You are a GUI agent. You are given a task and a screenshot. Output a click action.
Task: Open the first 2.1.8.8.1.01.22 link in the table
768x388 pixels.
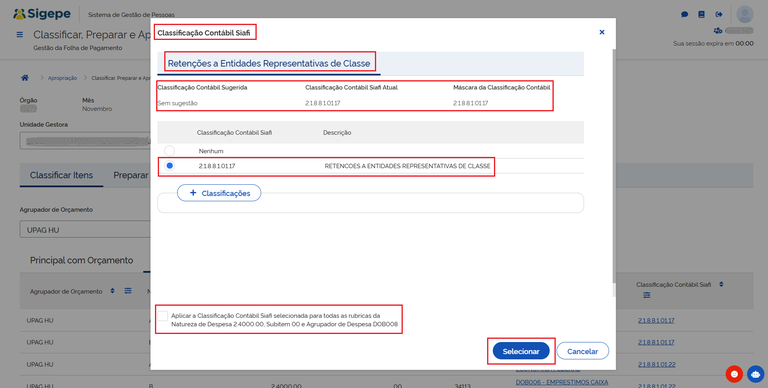tap(656, 364)
